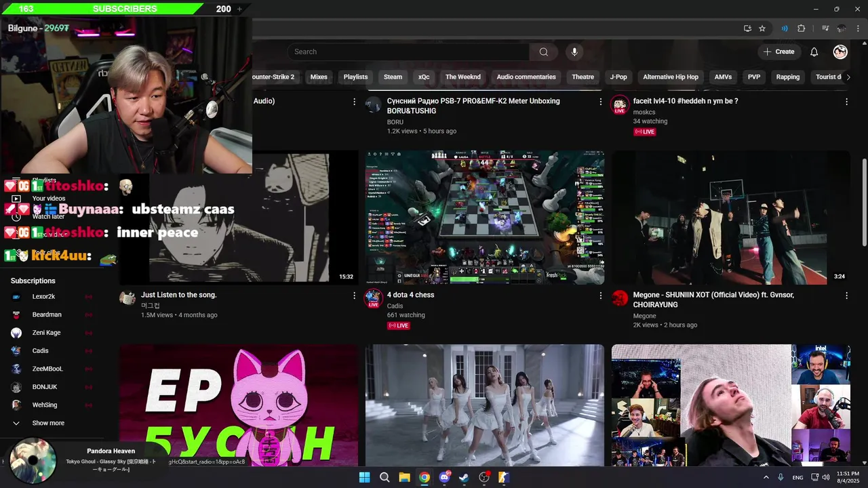Screen dimensions: 868x488
Task: Select the Mixes filter chip
Action: click(x=319, y=77)
